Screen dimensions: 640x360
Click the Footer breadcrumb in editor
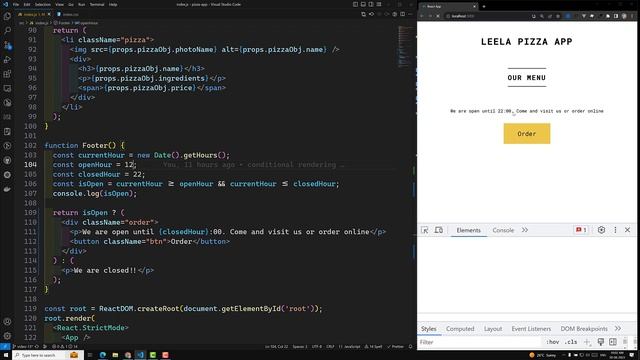tap(62, 23)
